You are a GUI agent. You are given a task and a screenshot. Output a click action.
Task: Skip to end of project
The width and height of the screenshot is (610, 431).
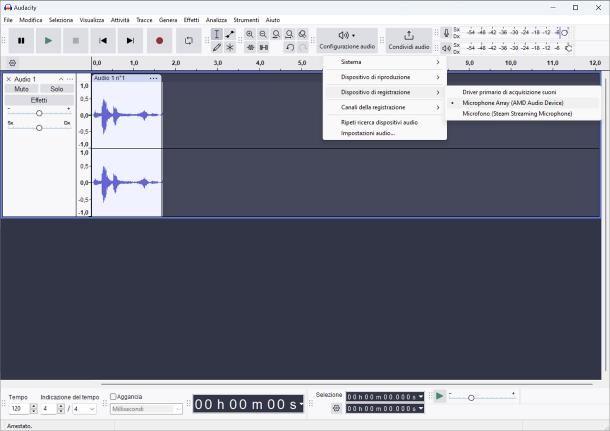coord(130,40)
